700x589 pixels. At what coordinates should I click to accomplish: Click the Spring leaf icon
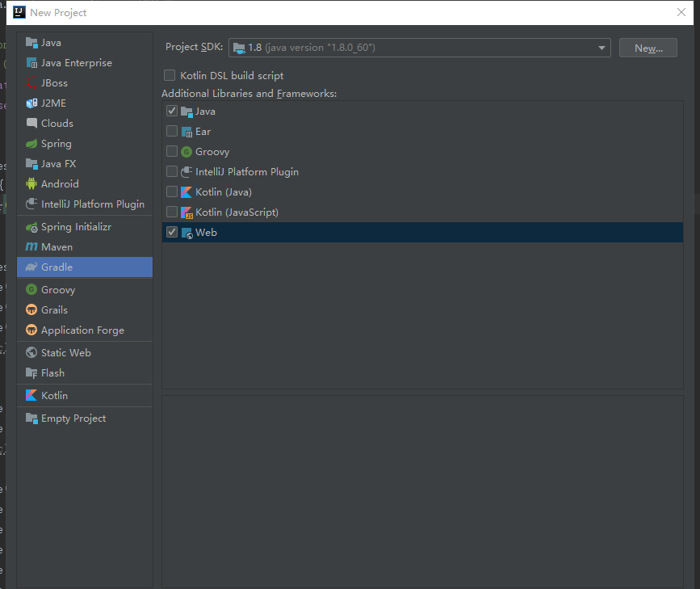[x=31, y=144]
